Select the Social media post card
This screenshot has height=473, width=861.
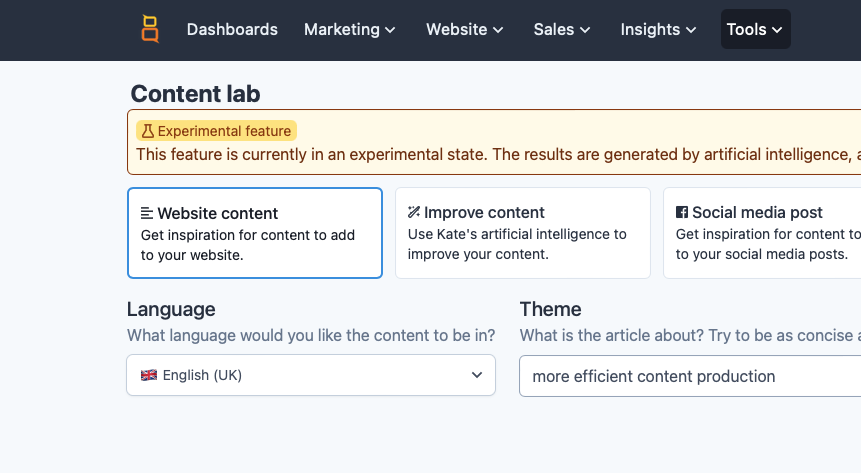click(762, 233)
